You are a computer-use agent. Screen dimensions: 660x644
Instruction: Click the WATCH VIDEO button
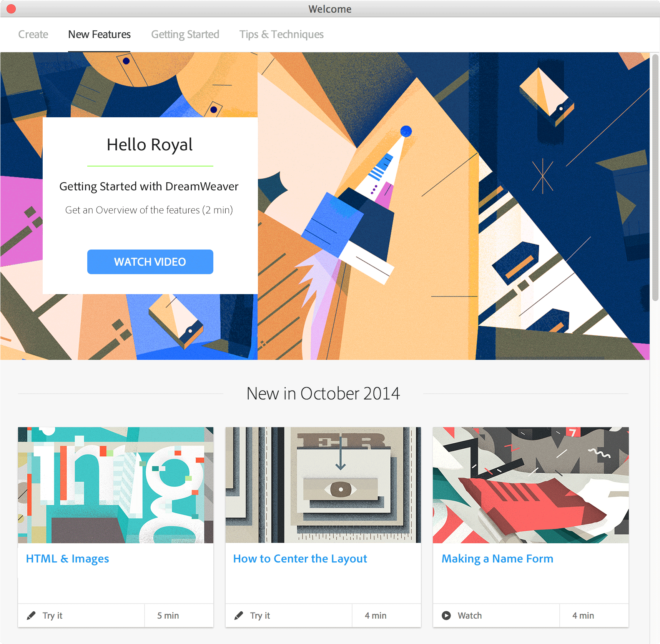(x=150, y=262)
